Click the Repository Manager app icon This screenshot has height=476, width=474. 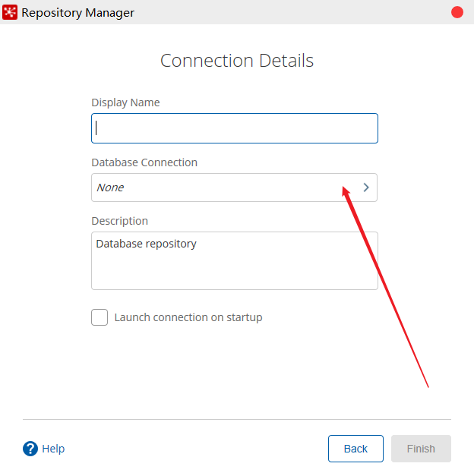click(10, 12)
